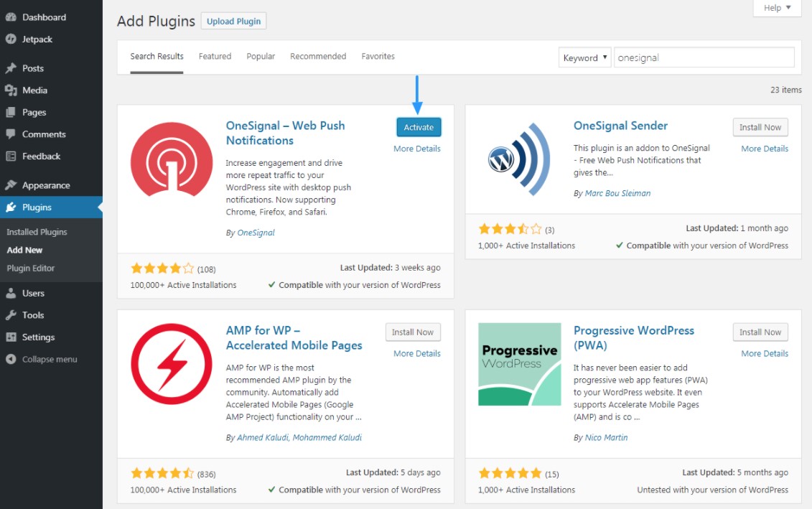
Task: Click Install Now for OneSignal Sender
Action: pos(760,127)
